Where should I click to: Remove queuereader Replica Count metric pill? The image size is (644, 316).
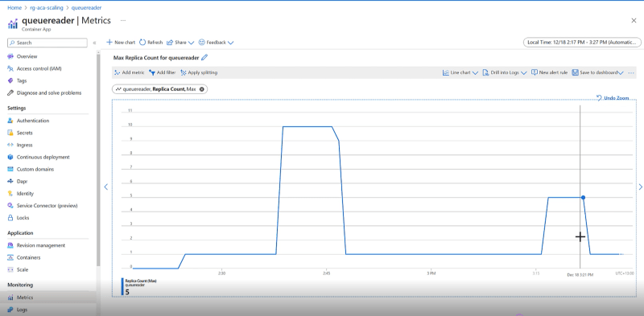coord(202,88)
